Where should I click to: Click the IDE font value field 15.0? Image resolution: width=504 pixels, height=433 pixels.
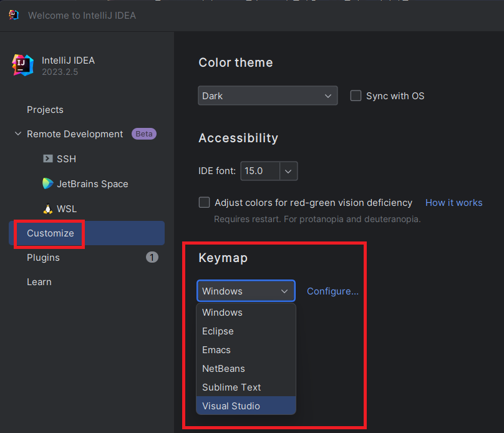pyautogui.click(x=260, y=171)
